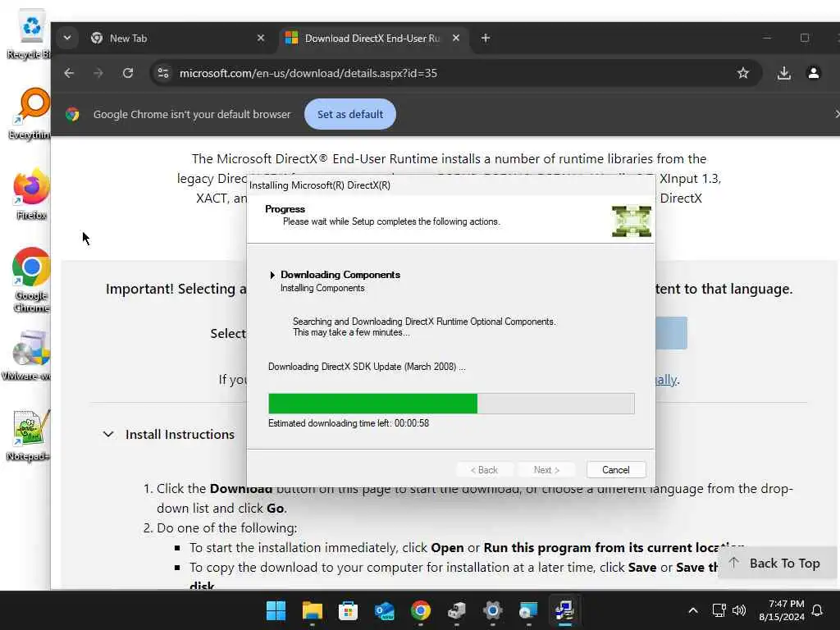Close the Download DirectX End-User tab
Screen dimensions: 840x630
(456, 38)
